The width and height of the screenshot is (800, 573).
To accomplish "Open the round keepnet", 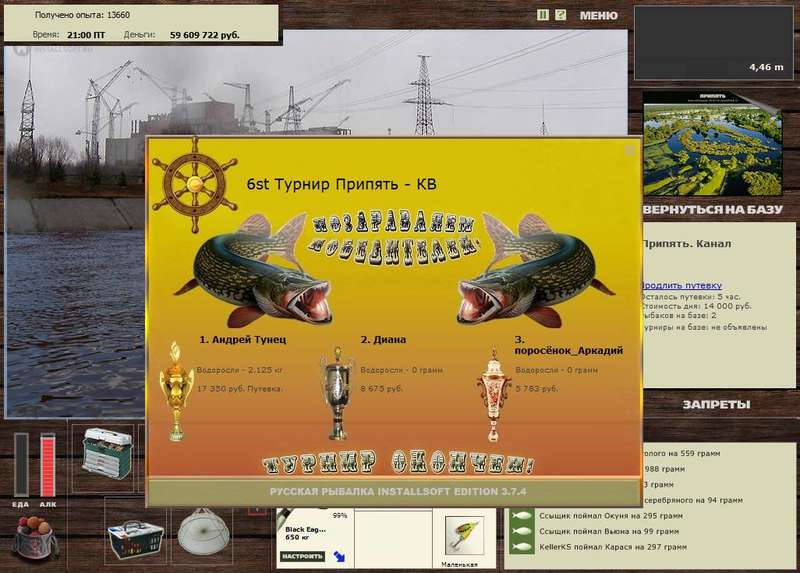I will coord(203,531).
